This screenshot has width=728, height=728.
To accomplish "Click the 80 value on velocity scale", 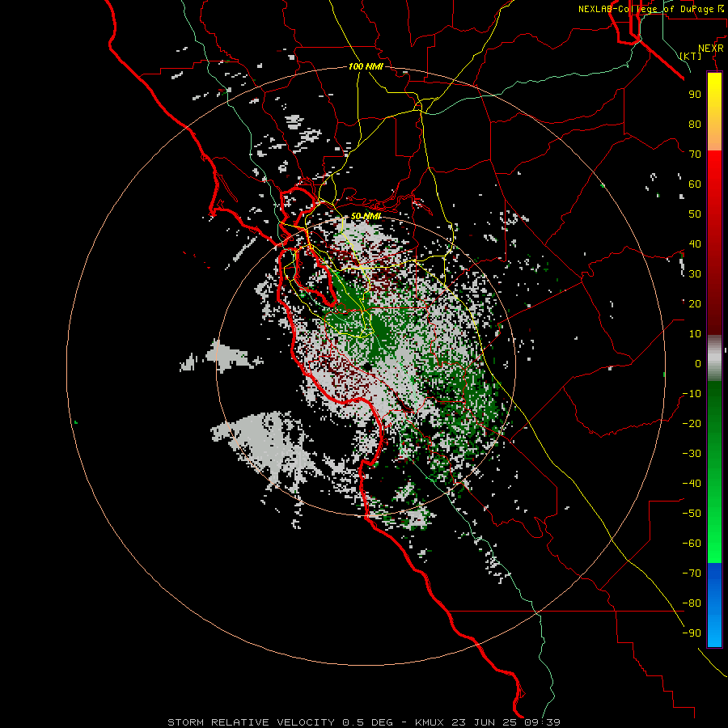I will point(695,124).
